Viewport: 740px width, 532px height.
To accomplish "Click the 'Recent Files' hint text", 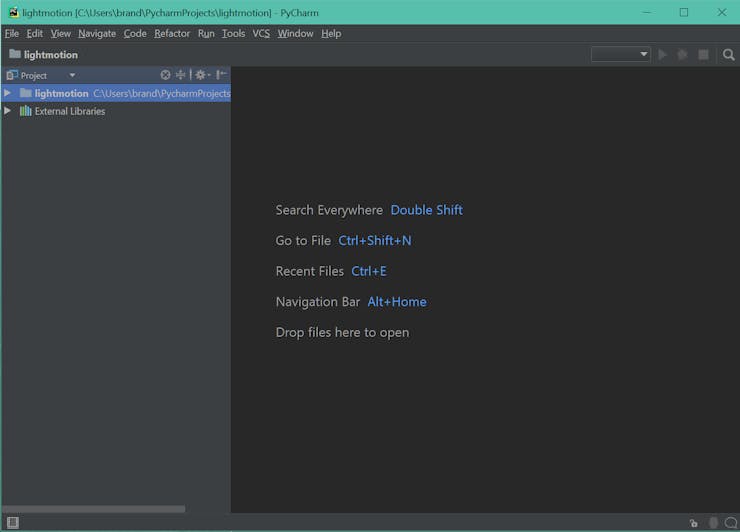I will tap(310, 271).
